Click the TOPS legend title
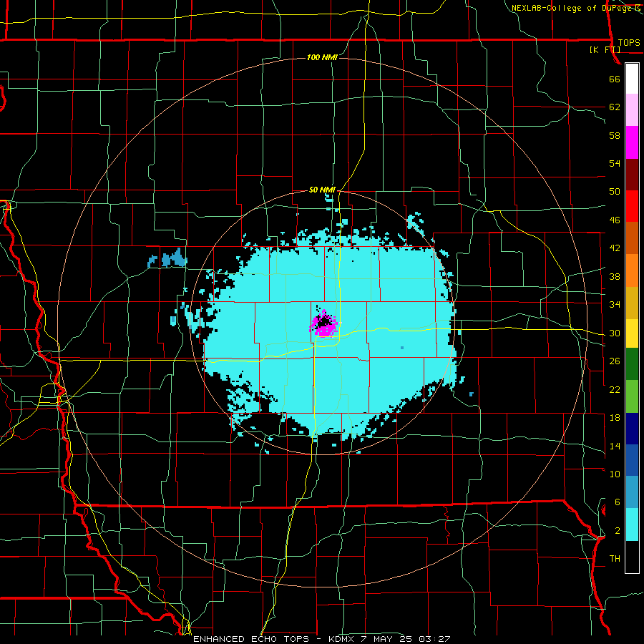The height and width of the screenshot is (644, 644). click(629, 43)
